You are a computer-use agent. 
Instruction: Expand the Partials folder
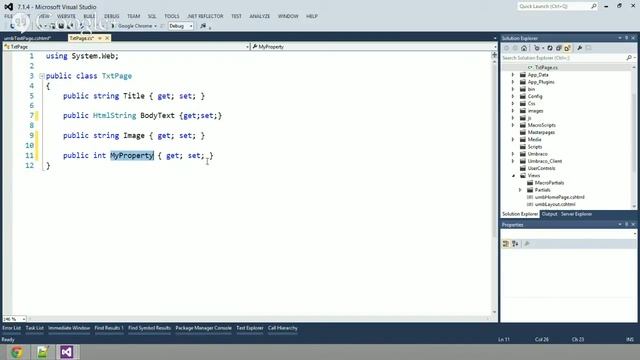point(520,190)
